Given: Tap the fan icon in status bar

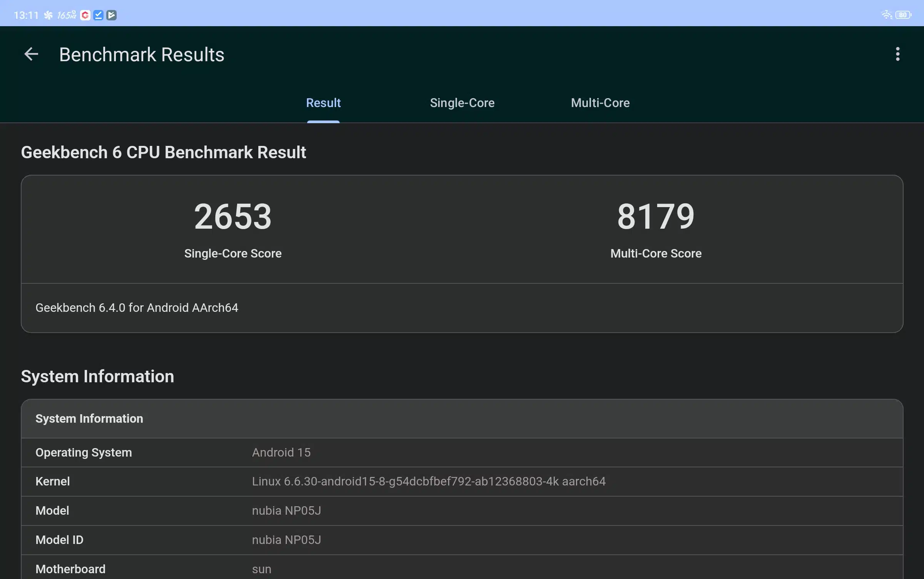Looking at the screenshot, I should [48, 15].
